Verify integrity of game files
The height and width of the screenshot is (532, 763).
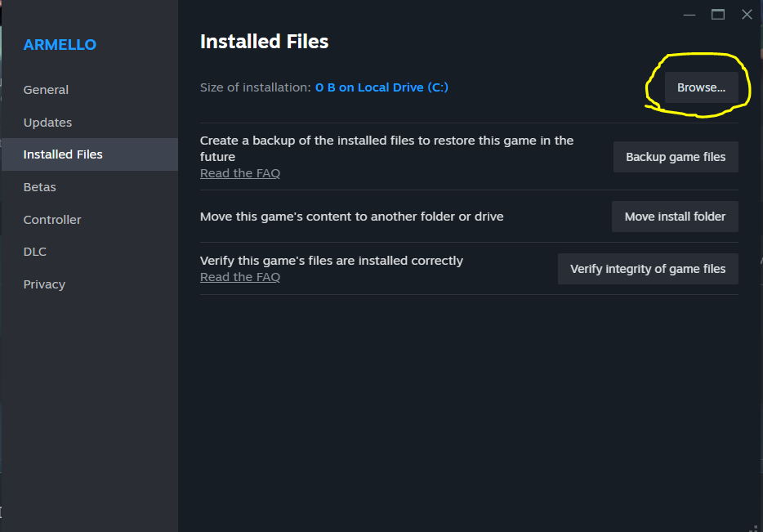(x=648, y=269)
